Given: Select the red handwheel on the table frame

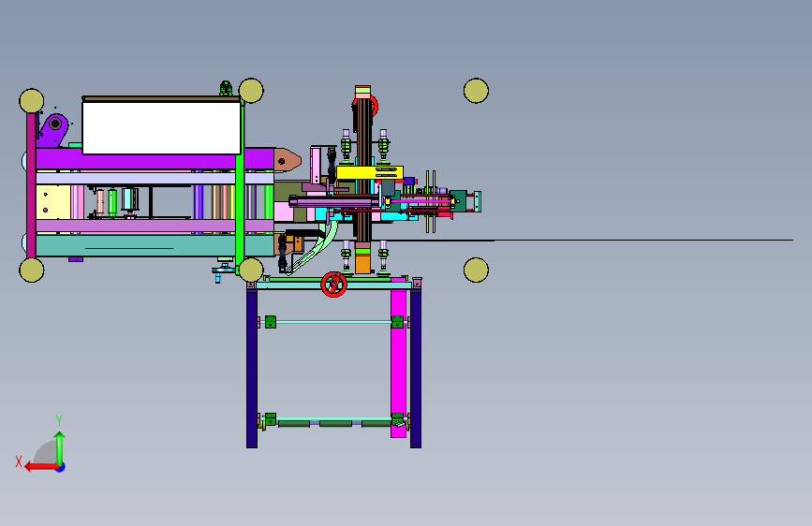Looking at the screenshot, I should [x=333, y=285].
